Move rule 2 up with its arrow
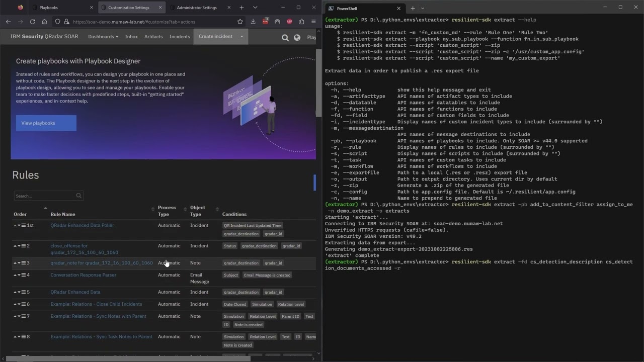The image size is (644, 362). click(x=15, y=246)
